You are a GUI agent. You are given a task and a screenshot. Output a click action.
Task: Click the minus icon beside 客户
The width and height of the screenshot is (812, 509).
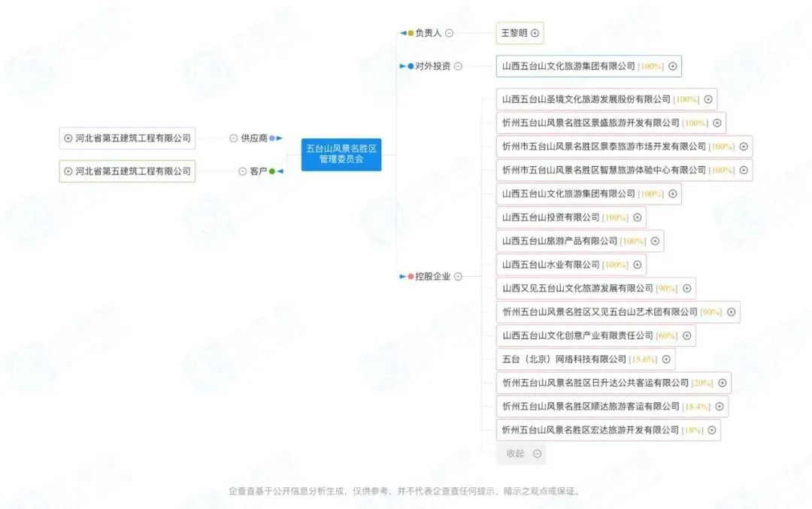(x=242, y=171)
